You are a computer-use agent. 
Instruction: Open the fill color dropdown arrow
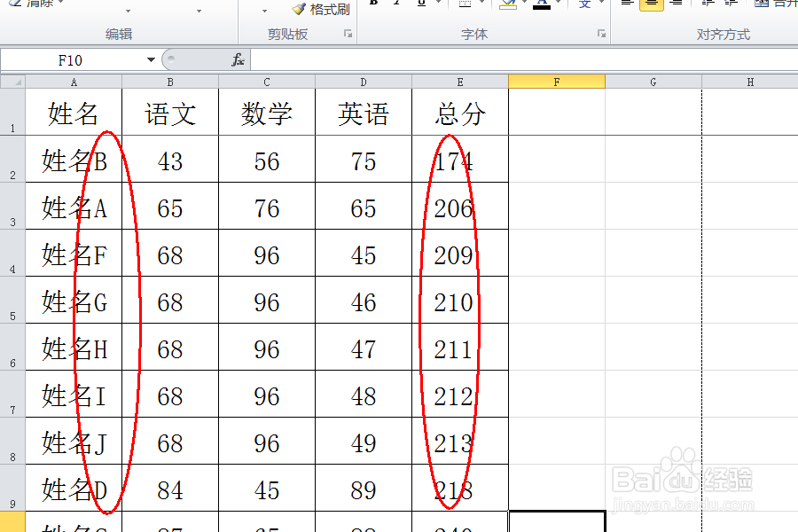tap(525, 5)
